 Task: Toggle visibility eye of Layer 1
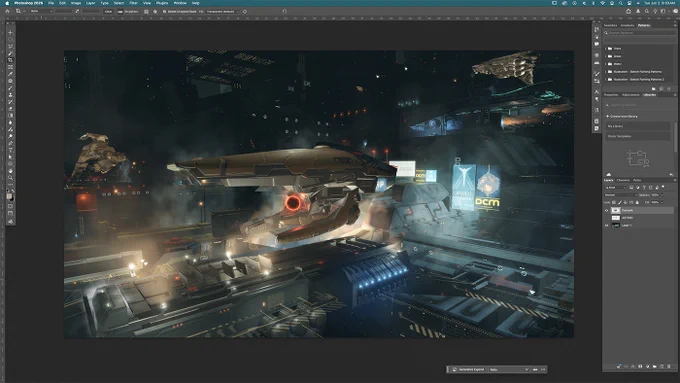click(607, 225)
